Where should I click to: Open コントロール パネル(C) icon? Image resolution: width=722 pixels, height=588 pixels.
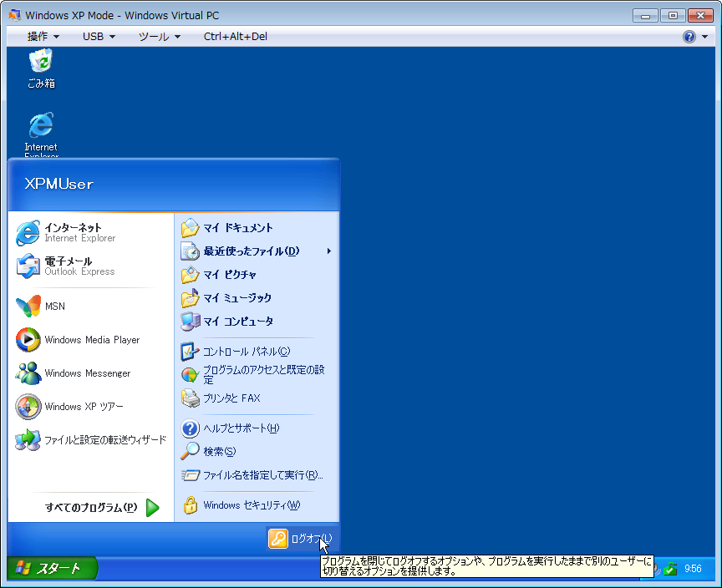pos(190,352)
